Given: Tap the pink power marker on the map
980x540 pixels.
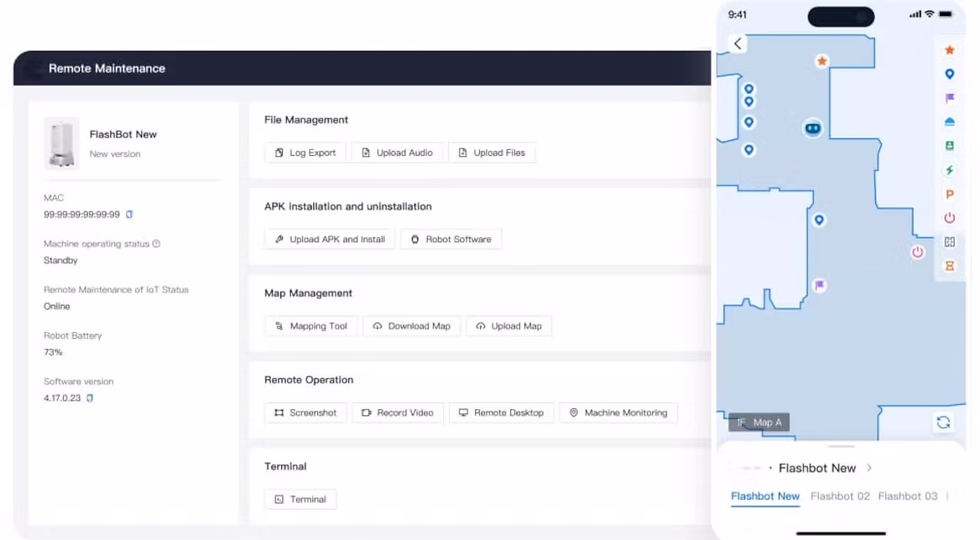Looking at the screenshot, I should [x=918, y=252].
